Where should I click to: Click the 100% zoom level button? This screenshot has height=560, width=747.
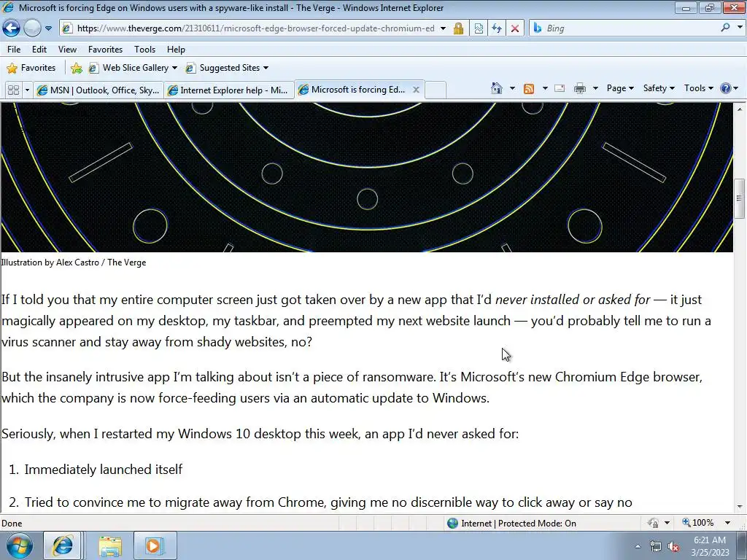coord(698,523)
